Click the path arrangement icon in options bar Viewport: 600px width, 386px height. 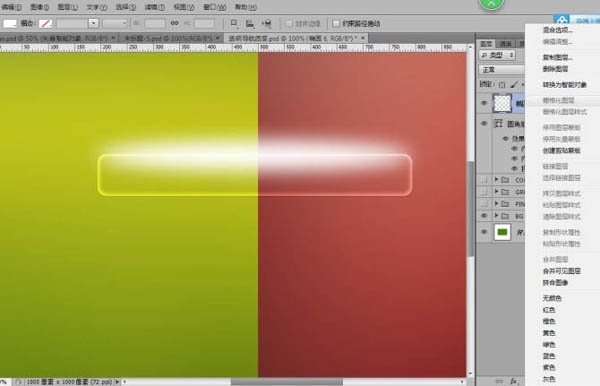tap(267, 24)
